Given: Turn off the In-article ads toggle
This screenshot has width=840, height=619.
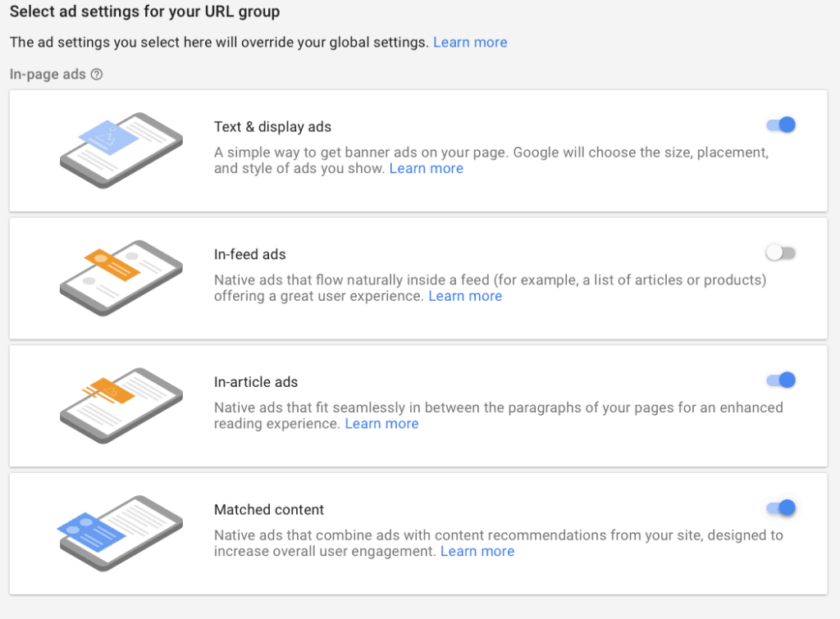Looking at the screenshot, I should pyautogui.click(x=781, y=380).
